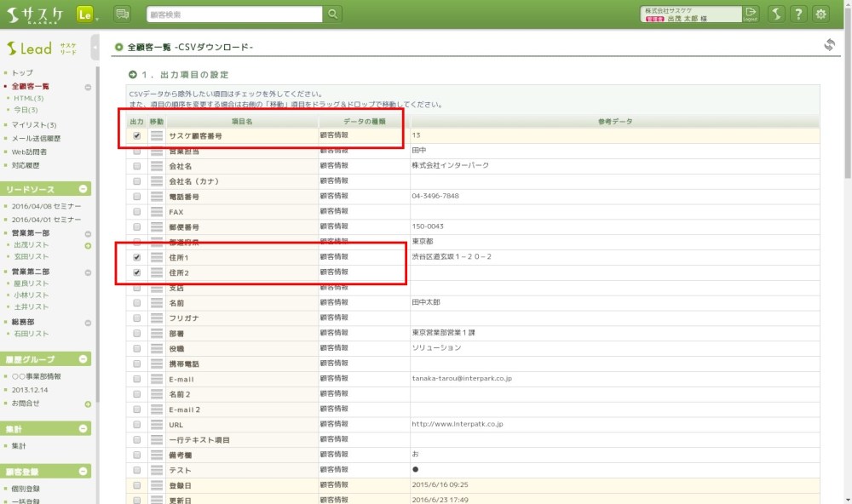Screen dimensions: 852x504
Task: Collapse sidebar using the arrow handle
Action: [95, 49]
